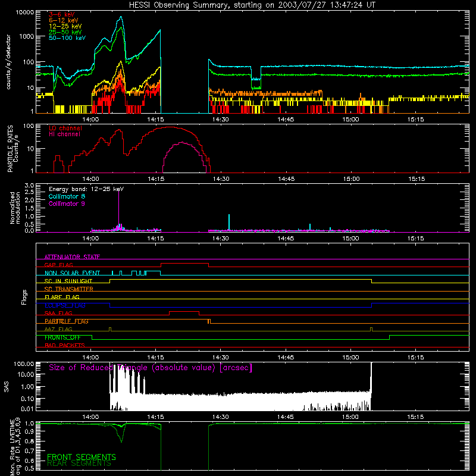Image resolution: width=476 pixels, height=476 pixels.
Task: Click the BAD PACKETS flag label
Action: 65,345
